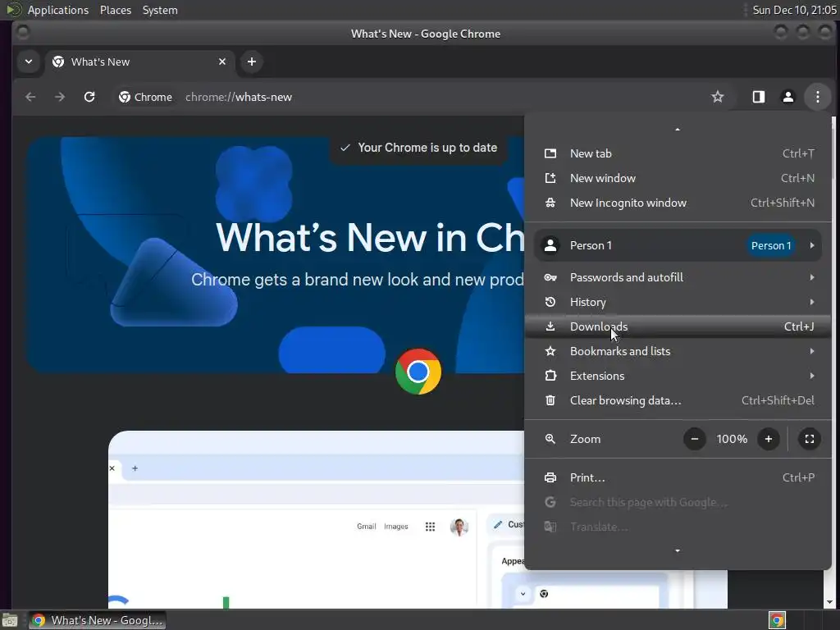The width and height of the screenshot is (840, 630).
Task: Click the forward navigation arrow
Action: click(60, 97)
